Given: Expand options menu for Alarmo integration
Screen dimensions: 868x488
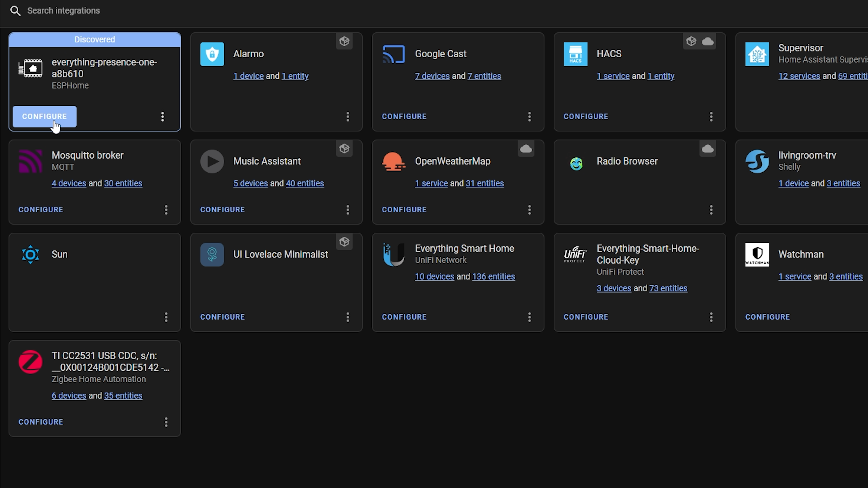Looking at the screenshot, I should click(x=348, y=116).
